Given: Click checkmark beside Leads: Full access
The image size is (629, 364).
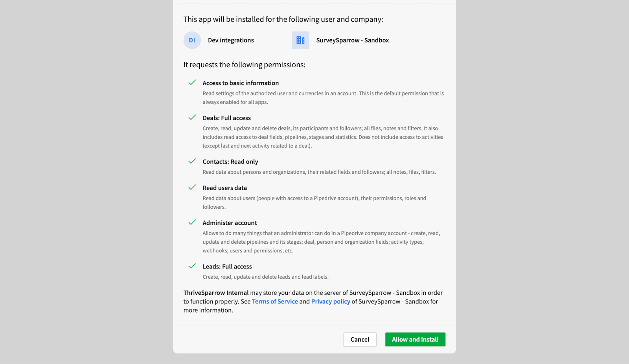Looking at the screenshot, I should (x=192, y=266).
